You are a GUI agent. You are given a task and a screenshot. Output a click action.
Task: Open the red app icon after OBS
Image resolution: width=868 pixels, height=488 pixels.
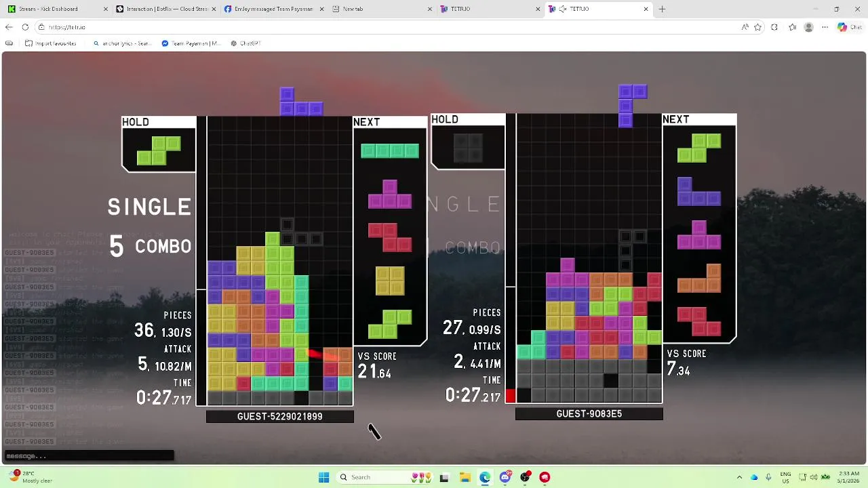pyautogui.click(x=545, y=477)
